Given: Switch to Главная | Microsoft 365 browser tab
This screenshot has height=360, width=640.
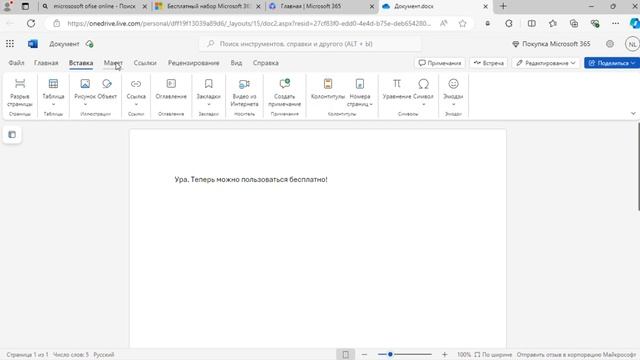Looking at the screenshot, I should coord(322,6).
